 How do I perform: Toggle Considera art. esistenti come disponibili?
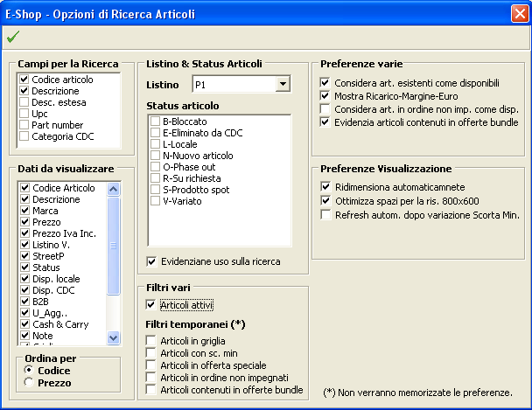325,83
